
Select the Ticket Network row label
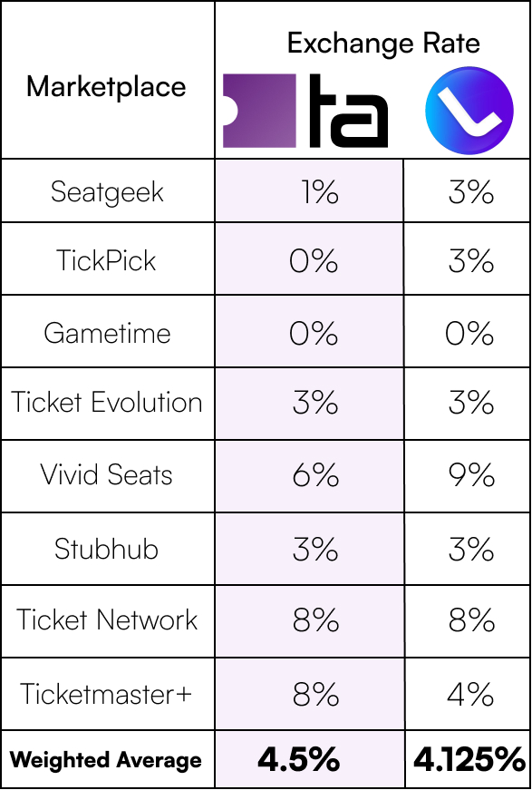click(107, 619)
